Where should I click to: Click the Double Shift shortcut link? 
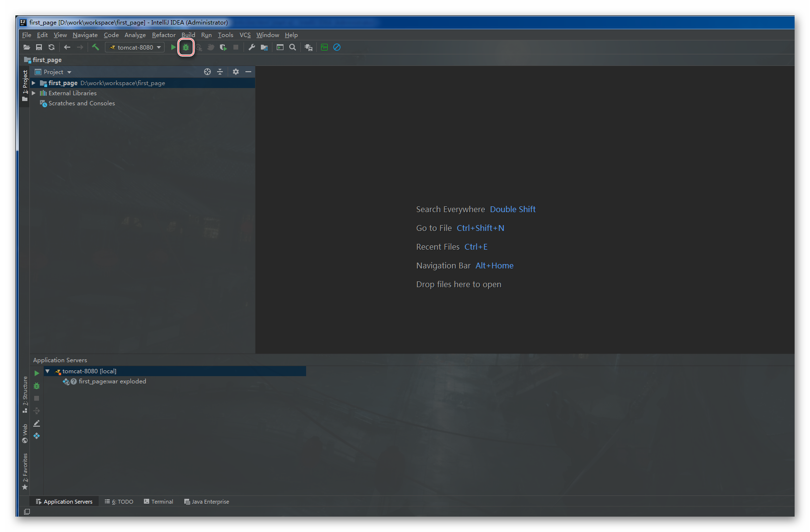(512, 209)
